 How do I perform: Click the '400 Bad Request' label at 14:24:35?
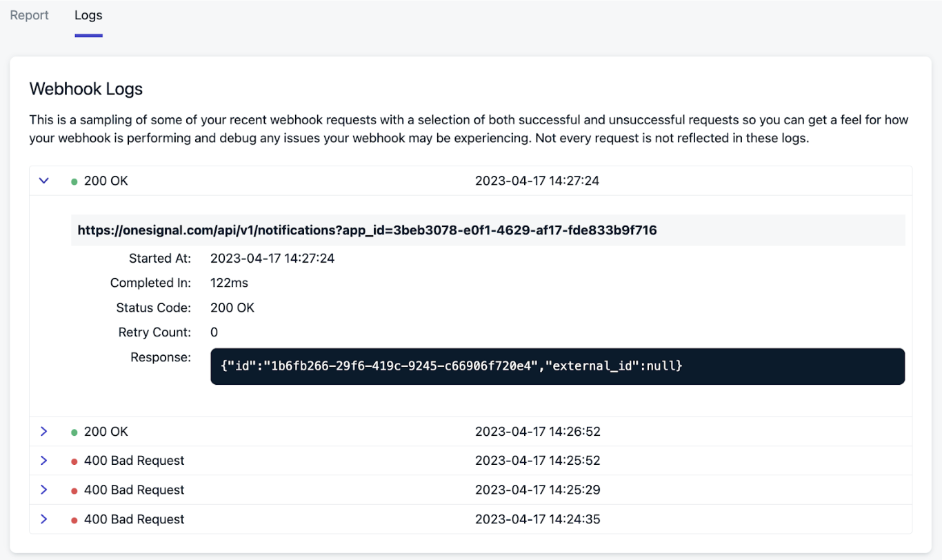[x=134, y=519]
